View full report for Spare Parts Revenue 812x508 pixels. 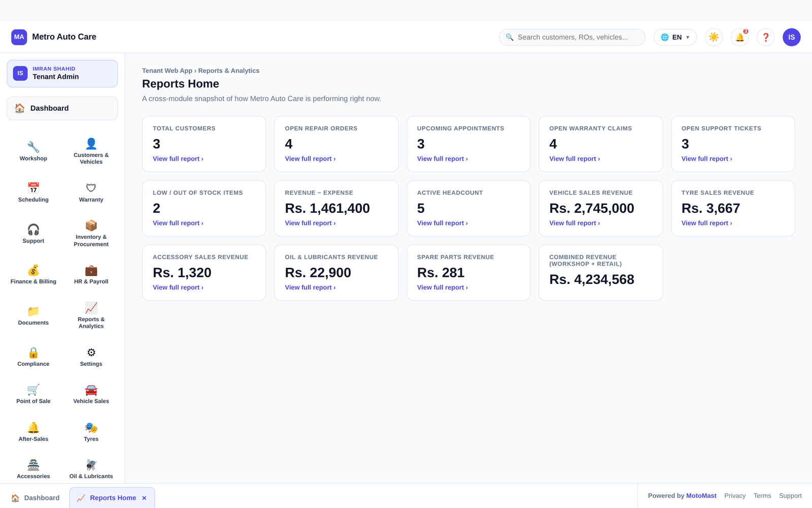tap(443, 288)
